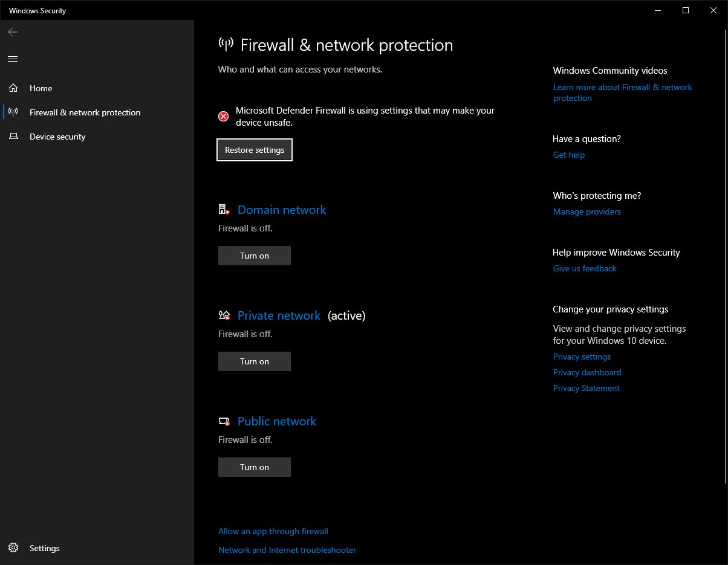This screenshot has height=565, width=728.
Task: Click the Defender Firewall unsafe settings warning text
Action: coord(365,116)
